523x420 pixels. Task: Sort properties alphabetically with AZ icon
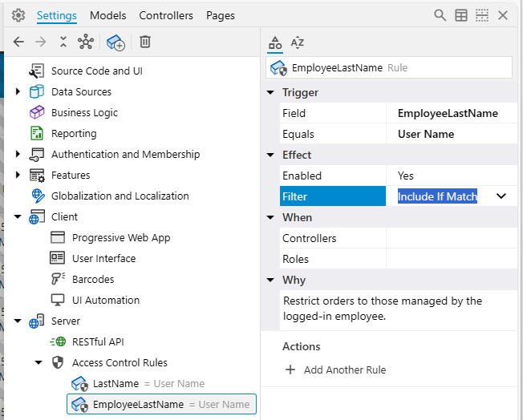click(x=298, y=42)
